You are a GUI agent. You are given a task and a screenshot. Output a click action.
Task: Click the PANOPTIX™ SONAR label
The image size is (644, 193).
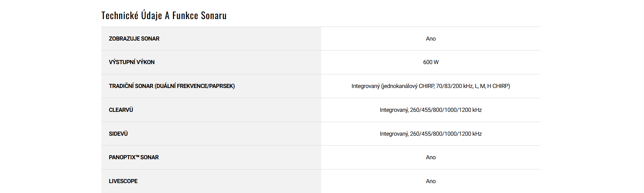tap(134, 158)
